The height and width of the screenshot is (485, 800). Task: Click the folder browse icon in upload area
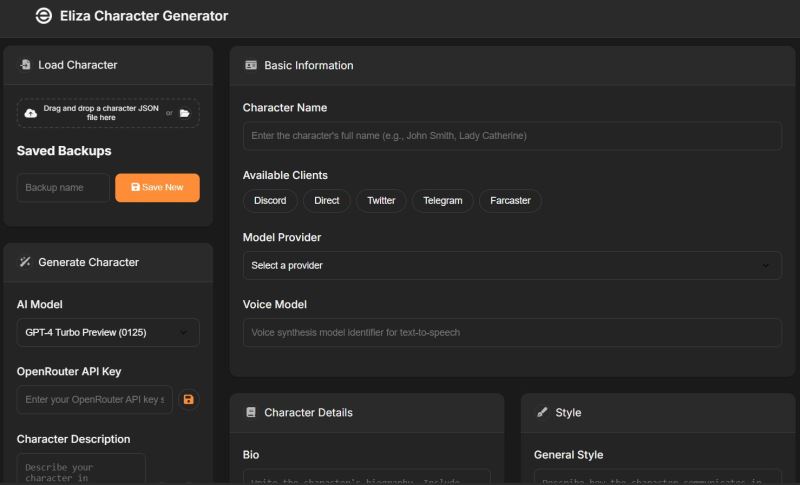pyautogui.click(x=184, y=113)
